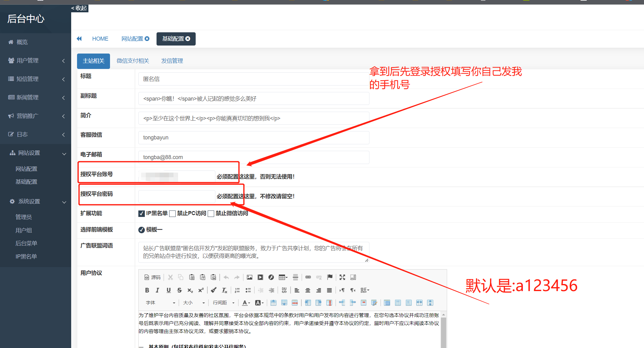Collapse the 系统设置 sidebar section
This screenshot has width=644, height=348.
click(29, 201)
